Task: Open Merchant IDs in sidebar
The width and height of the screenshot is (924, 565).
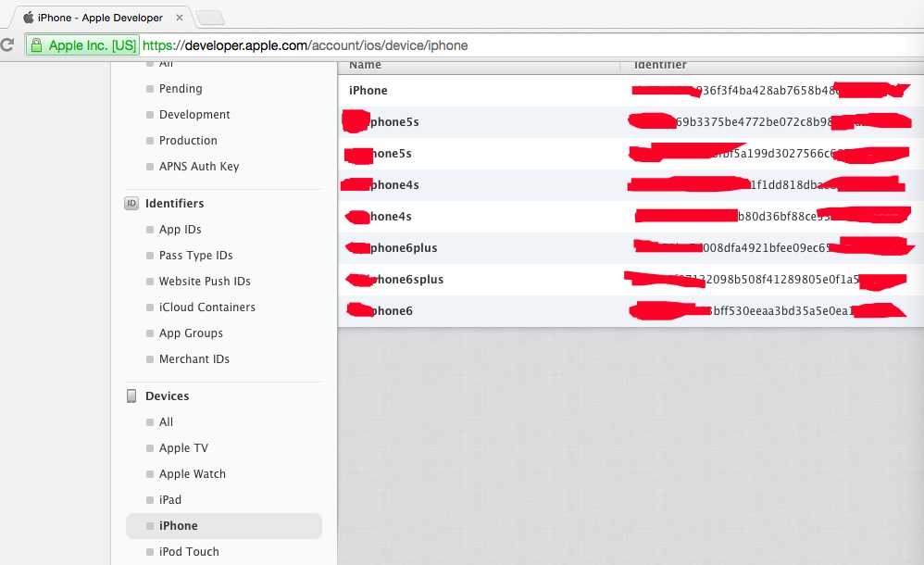Action: coord(194,359)
